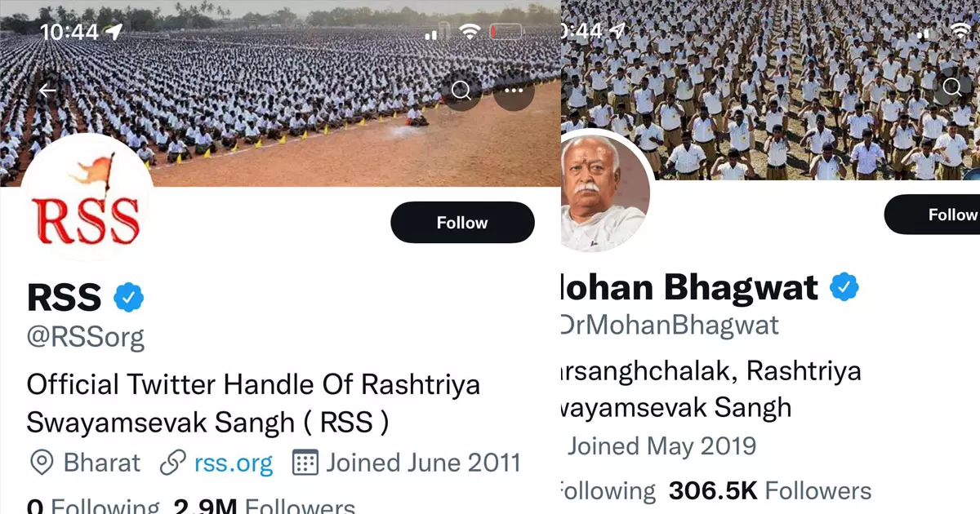Click Mohan Bhagwat's verified badge
The height and width of the screenshot is (514, 980).
[845, 287]
